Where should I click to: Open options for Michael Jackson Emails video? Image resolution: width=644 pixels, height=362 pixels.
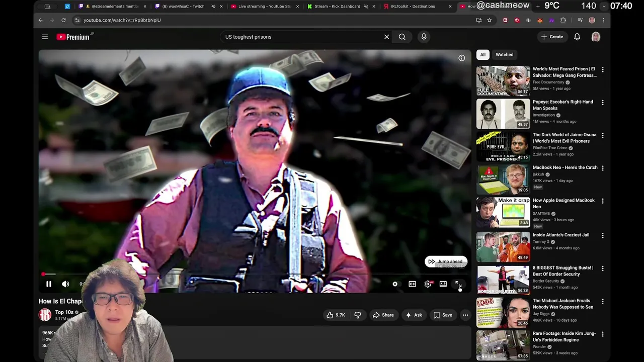coord(603,301)
